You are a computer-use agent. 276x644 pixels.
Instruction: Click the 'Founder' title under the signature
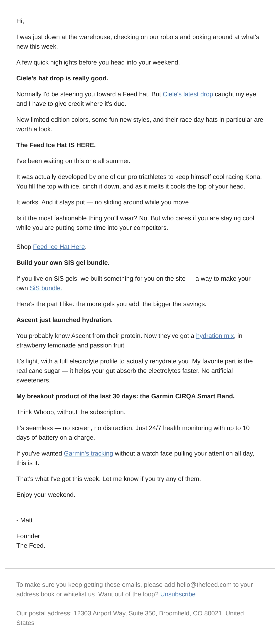click(28, 536)
